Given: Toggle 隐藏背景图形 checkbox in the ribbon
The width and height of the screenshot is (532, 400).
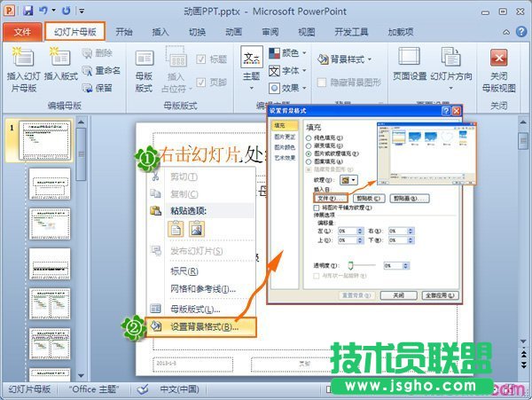Looking at the screenshot, I should coord(321,82).
